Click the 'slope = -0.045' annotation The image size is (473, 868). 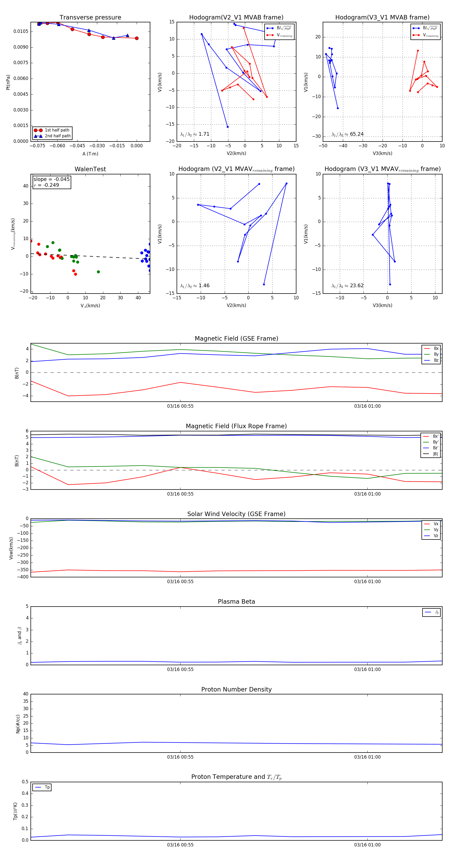point(52,179)
